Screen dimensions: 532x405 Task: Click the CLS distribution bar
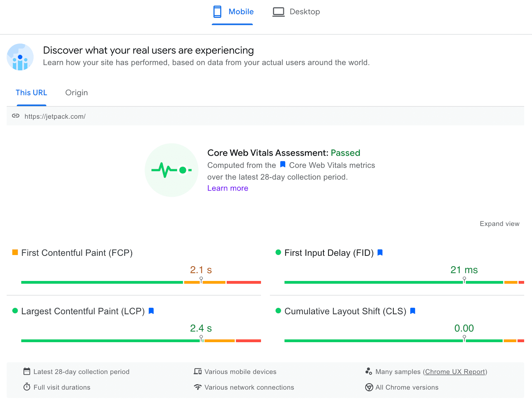[x=404, y=341]
